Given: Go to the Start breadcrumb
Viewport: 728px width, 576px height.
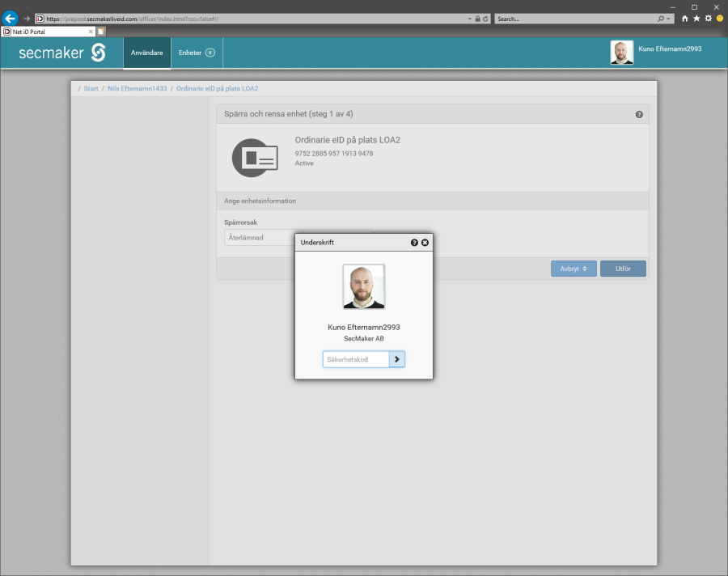Looking at the screenshot, I should click(91, 88).
